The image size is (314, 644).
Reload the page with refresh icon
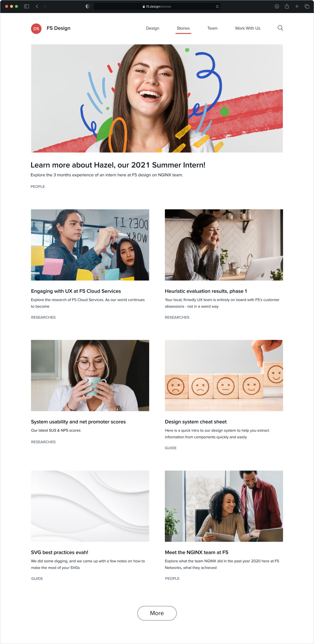point(217,7)
